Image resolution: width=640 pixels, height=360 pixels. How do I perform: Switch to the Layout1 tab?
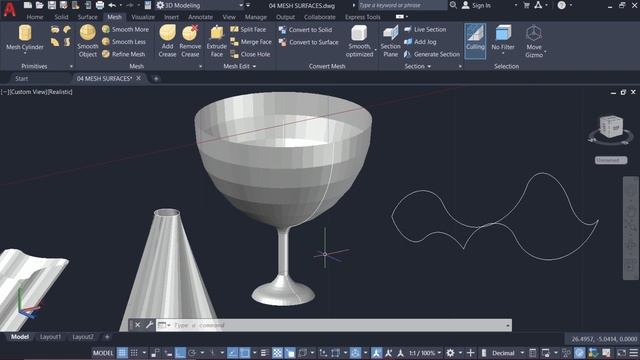coord(51,337)
